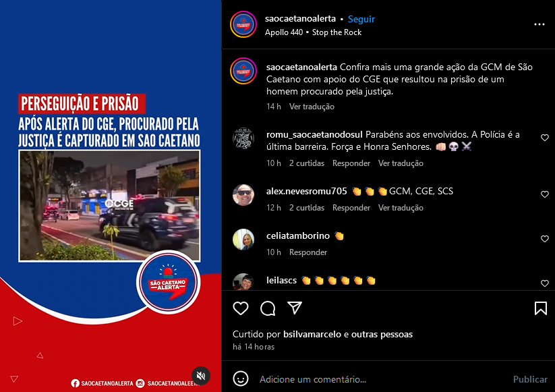Follow saocaetanoalerta with Seguir
This screenshot has width=555, height=392.
point(361,19)
